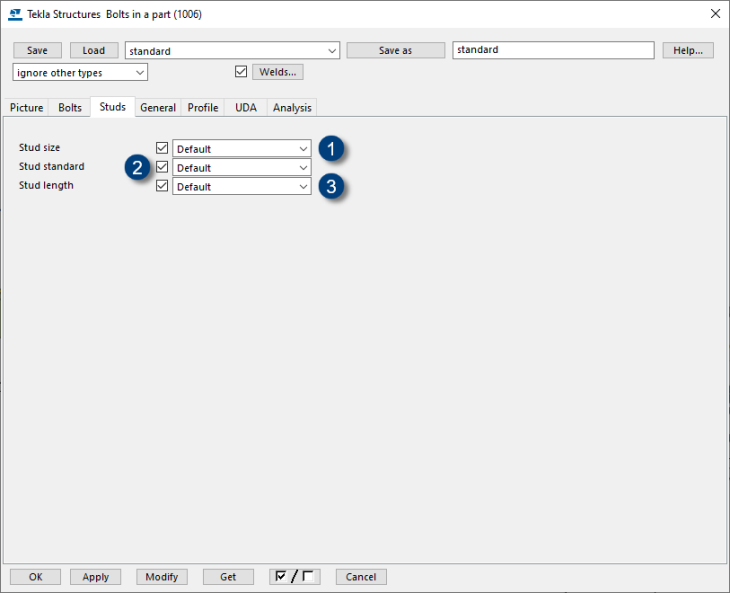This screenshot has height=593, width=730.
Task: Click the Tekla Structures title bar icon
Action: click(x=15, y=14)
